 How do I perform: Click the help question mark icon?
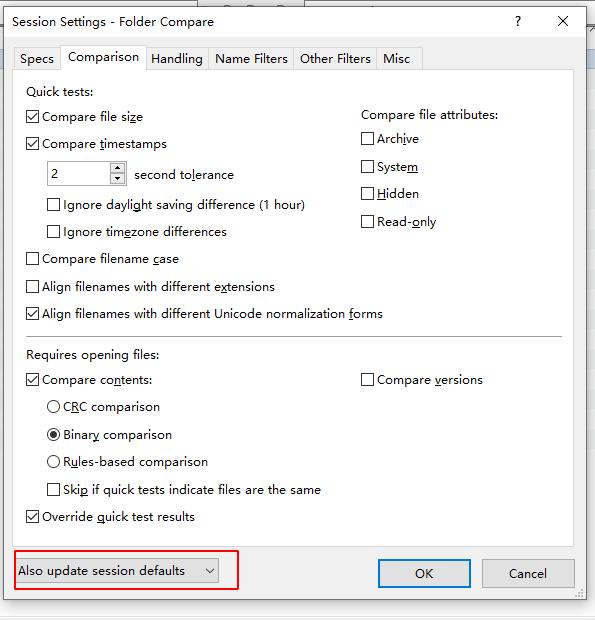(518, 21)
